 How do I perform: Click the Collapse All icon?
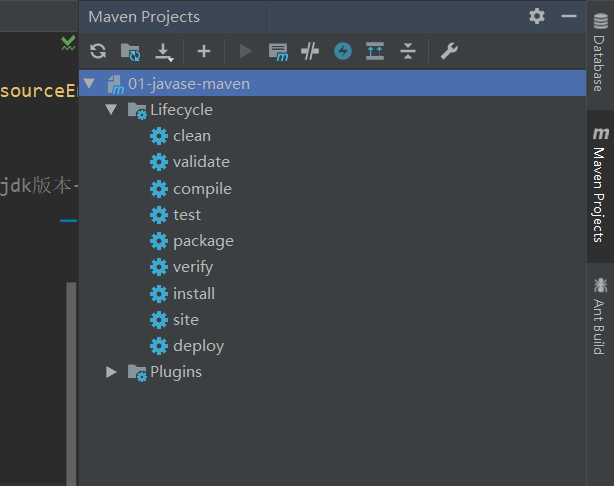coord(407,51)
